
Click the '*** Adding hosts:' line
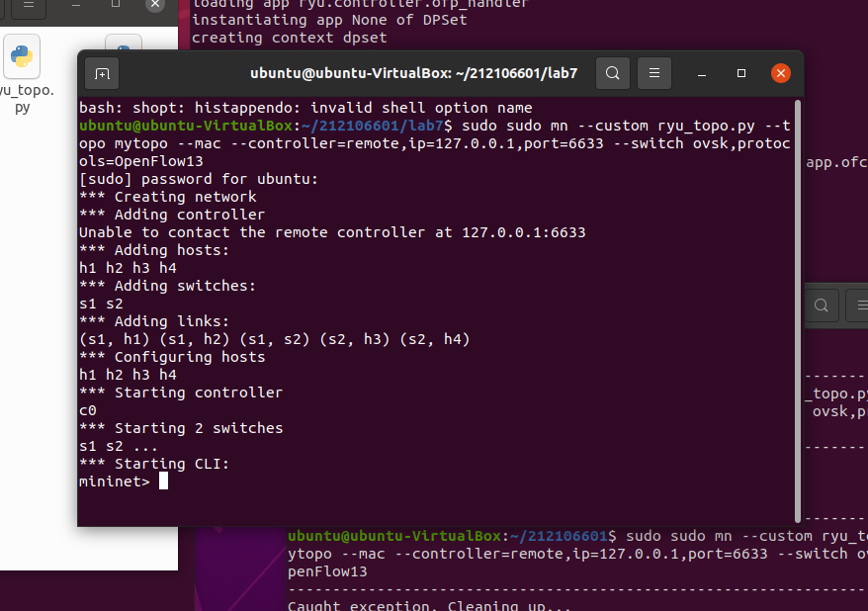(154, 250)
